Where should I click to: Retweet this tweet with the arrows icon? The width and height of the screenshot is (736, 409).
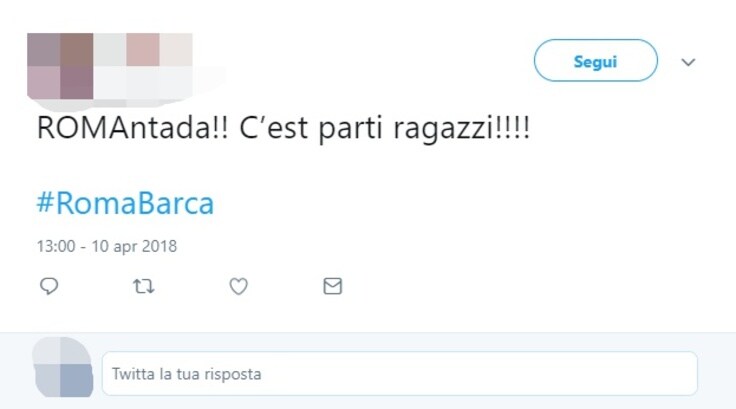pos(144,286)
